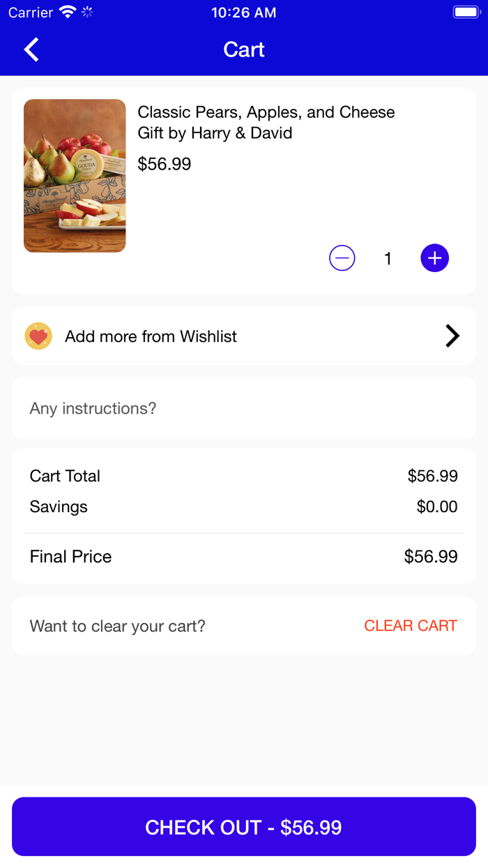Tap the Savings amount $0.00

tap(437, 507)
